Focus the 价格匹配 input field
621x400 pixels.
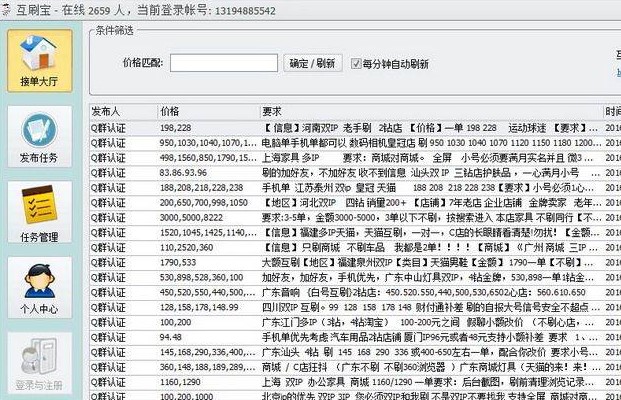tap(224, 63)
